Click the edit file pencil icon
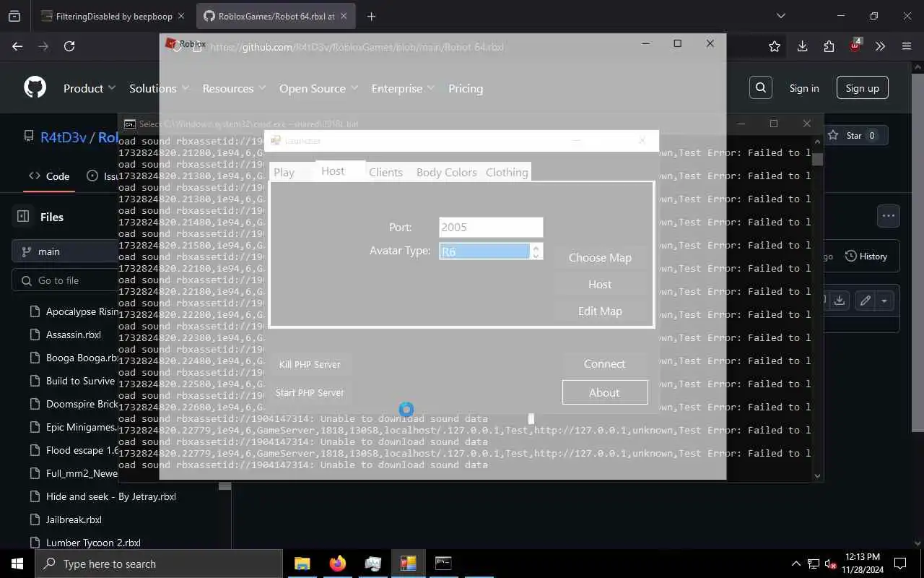 [865, 301]
